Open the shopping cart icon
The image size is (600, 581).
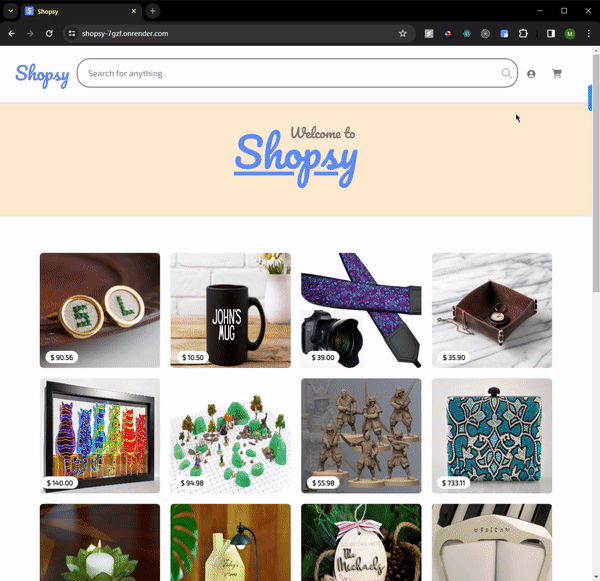[x=557, y=73]
